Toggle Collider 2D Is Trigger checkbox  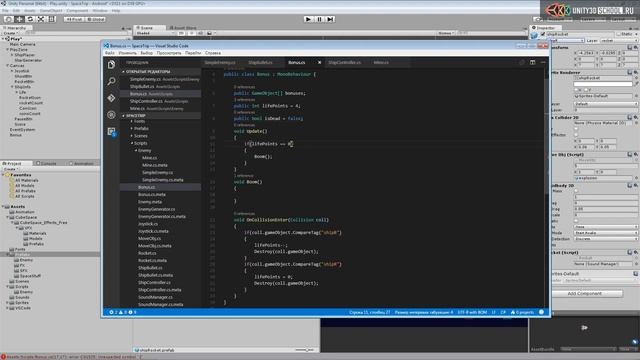tap(576, 129)
